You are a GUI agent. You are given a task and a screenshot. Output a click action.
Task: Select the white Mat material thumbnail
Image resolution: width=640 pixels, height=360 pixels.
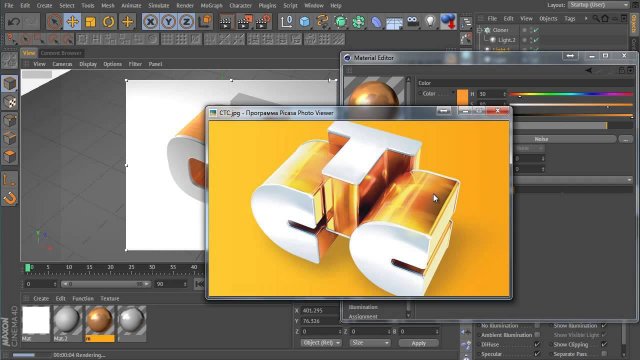click(36, 320)
